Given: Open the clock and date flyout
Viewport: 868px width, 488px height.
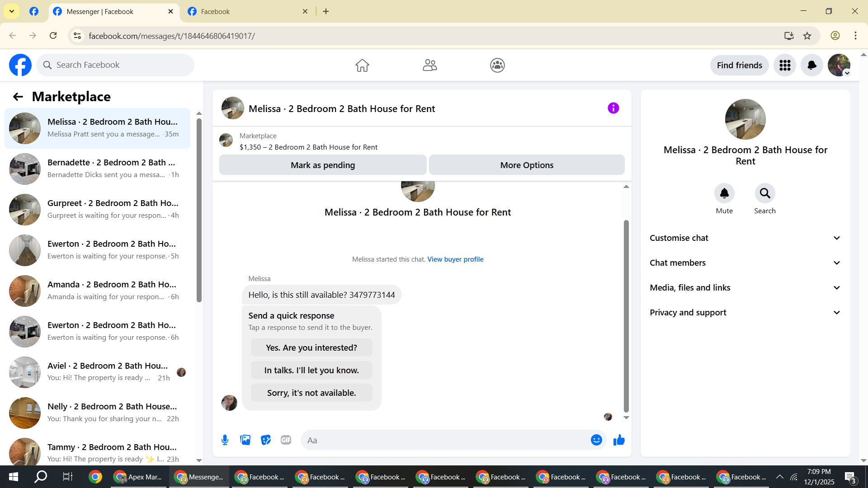Looking at the screenshot, I should coord(819,477).
